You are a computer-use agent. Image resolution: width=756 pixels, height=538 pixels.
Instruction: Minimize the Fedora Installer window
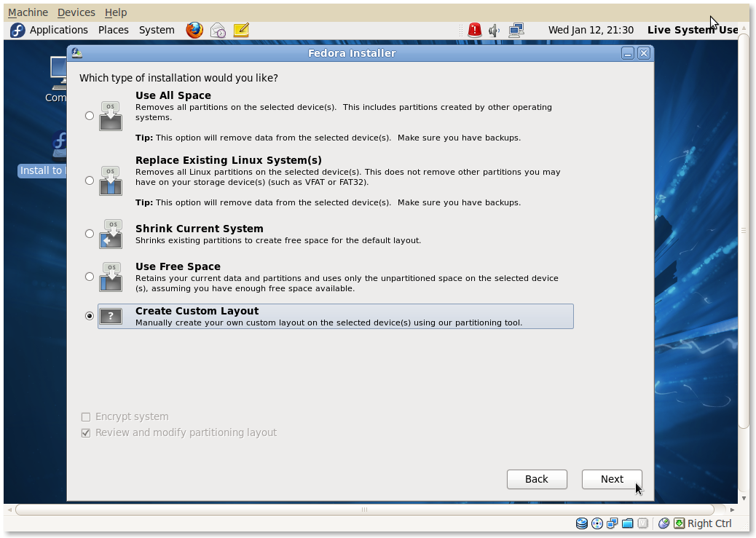(x=627, y=53)
